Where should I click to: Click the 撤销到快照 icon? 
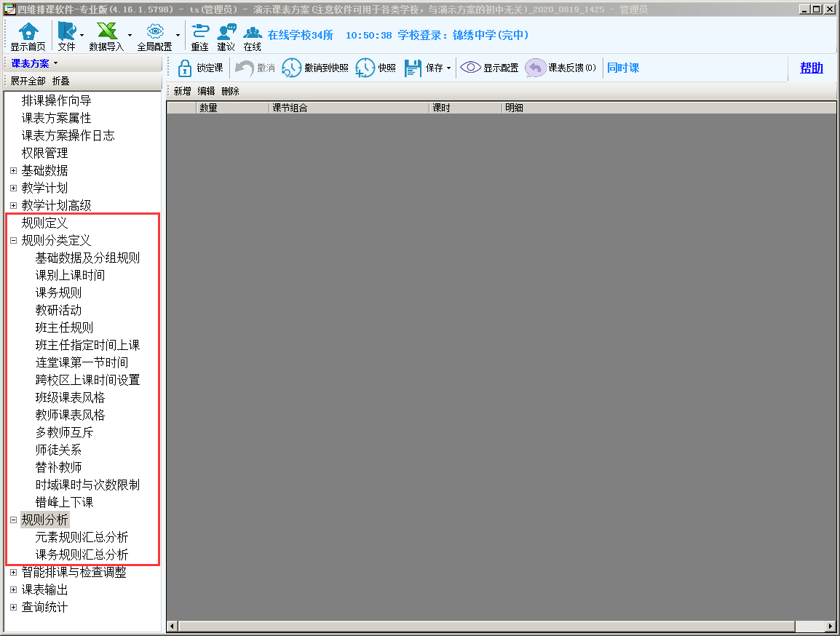[291, 68]
